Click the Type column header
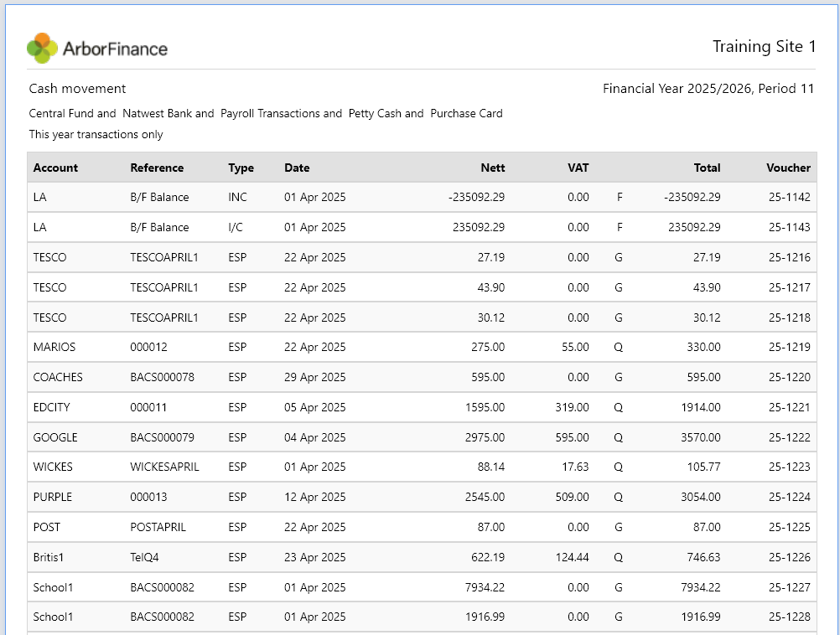 click(x=241, y=168)
